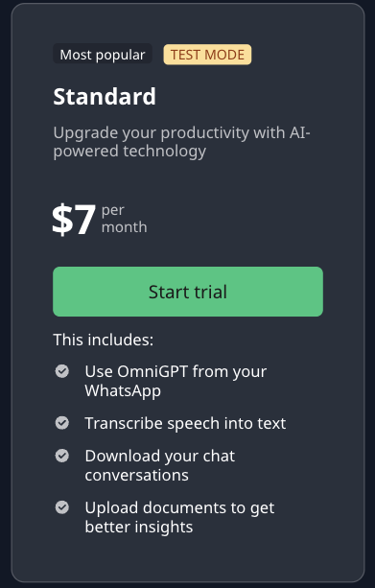Screen dimensions: 375x588
Task: Click the word WhatsApp in feature list
Action: click(123, 390)
